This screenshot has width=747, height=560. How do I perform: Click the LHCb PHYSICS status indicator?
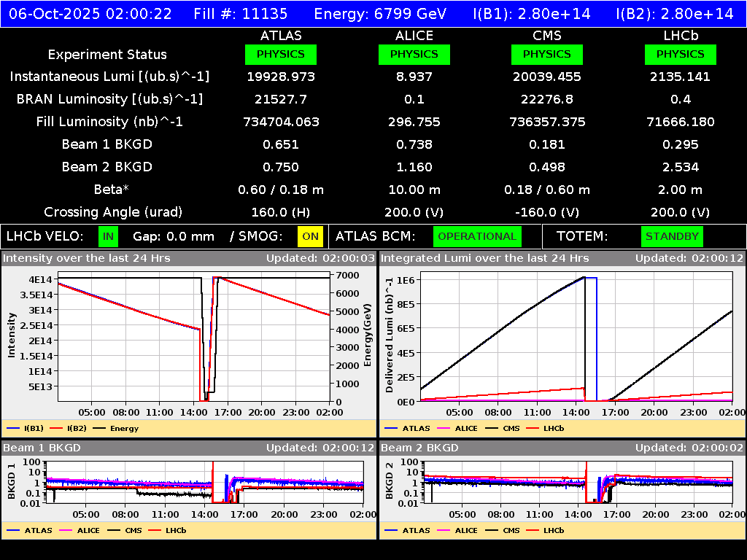[x=680, y=54]
